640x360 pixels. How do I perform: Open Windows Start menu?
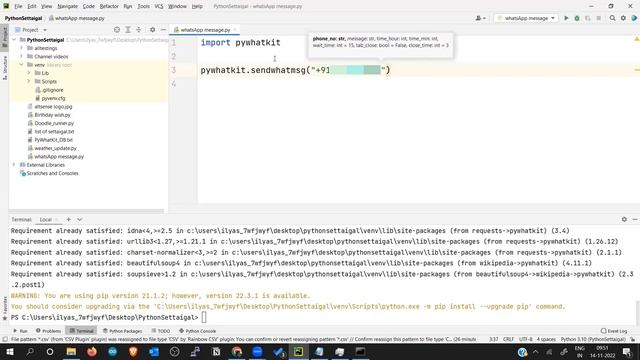(9, 351)
